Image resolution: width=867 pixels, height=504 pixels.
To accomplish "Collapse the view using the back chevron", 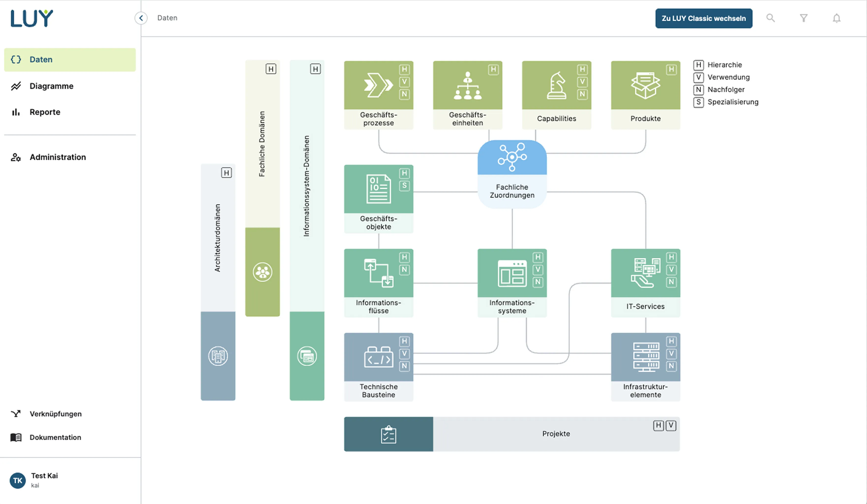I will point(141,18).
